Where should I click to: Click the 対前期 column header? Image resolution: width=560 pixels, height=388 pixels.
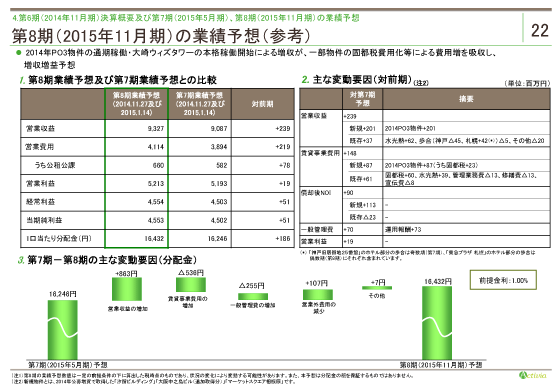click(263, 104)
